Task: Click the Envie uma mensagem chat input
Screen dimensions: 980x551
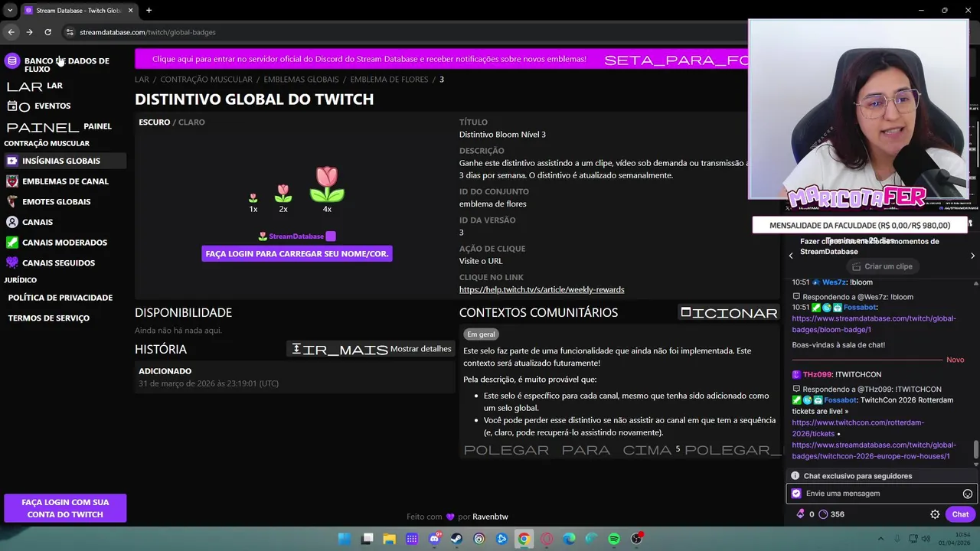Action: [x=880, y=494]
